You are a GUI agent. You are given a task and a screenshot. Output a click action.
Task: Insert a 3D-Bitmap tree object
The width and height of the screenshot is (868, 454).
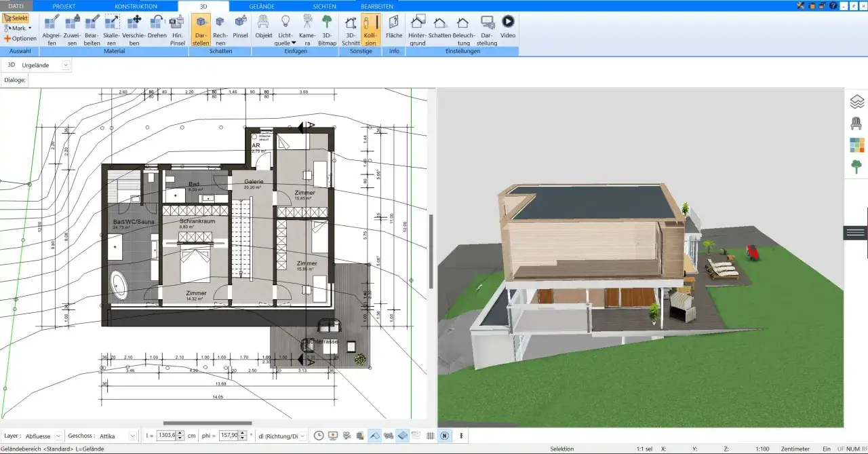click(x=328, y=30)
